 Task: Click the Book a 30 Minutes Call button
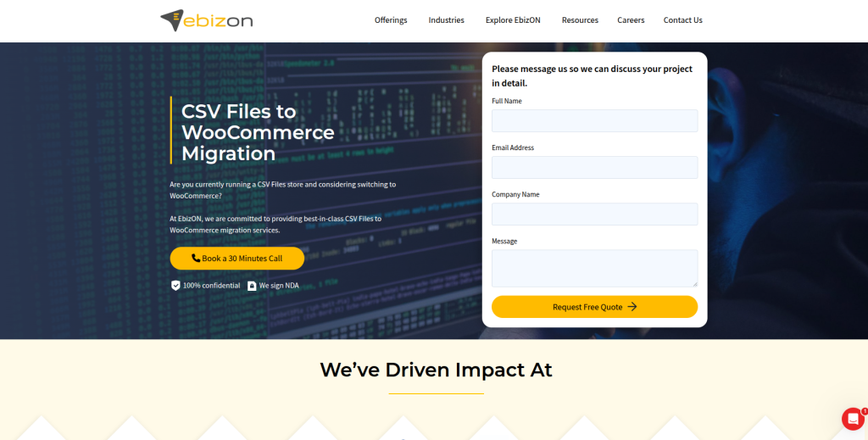[x=237, y=259]
